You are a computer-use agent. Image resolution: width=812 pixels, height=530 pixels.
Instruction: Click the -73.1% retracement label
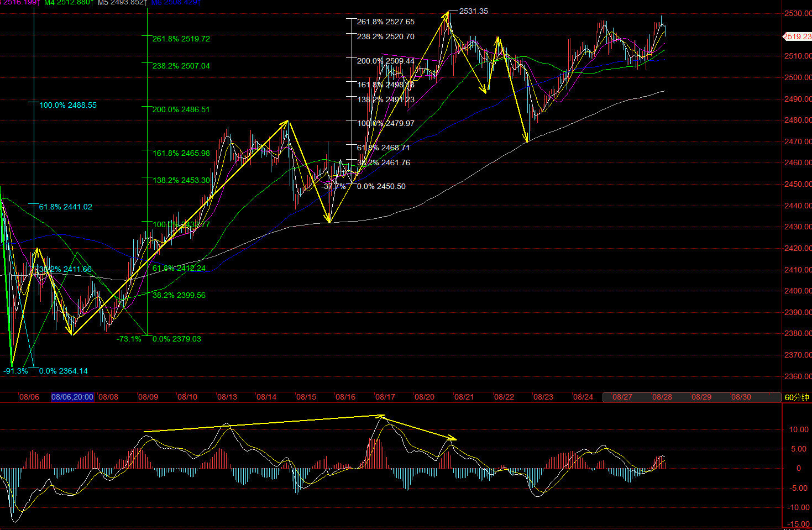129,339
